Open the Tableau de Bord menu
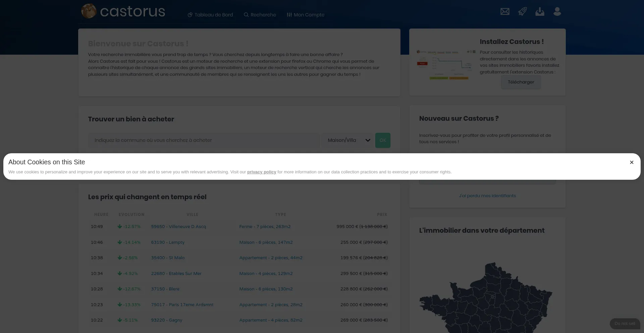Image resolution: width=644 pixels, height=333 pixels. pyautogui.click(x=210, y=15)
